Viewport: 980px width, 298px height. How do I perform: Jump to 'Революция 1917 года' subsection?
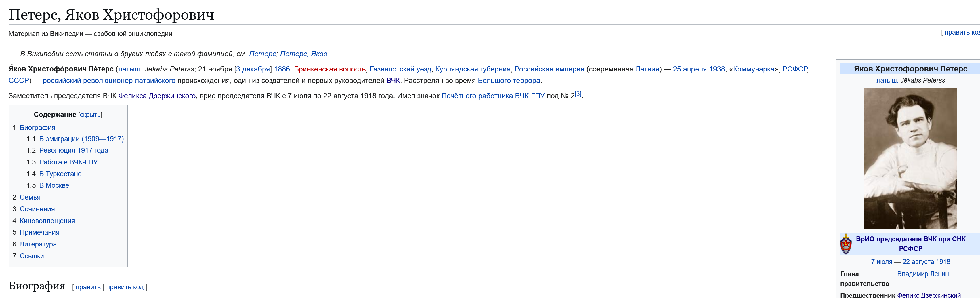(73, 150)
